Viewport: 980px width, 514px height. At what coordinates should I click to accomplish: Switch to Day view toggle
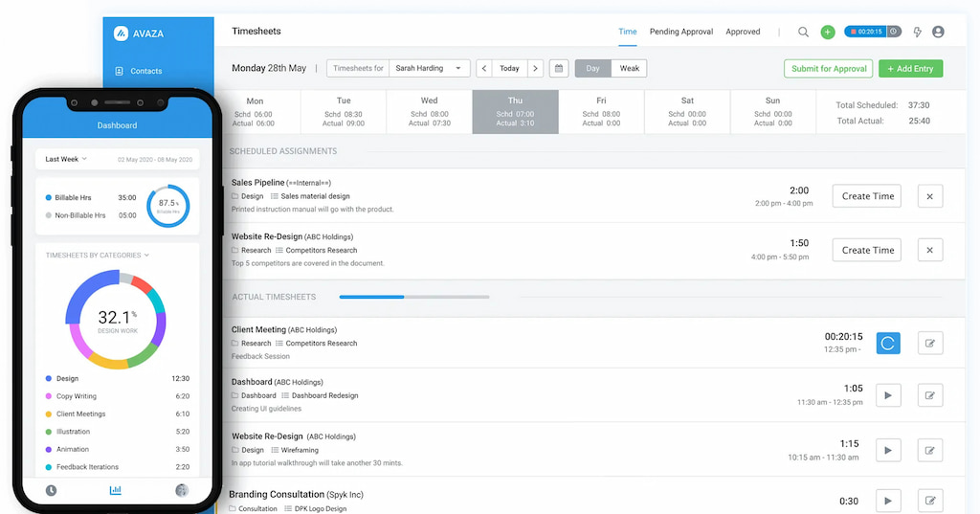pos(593,68)
